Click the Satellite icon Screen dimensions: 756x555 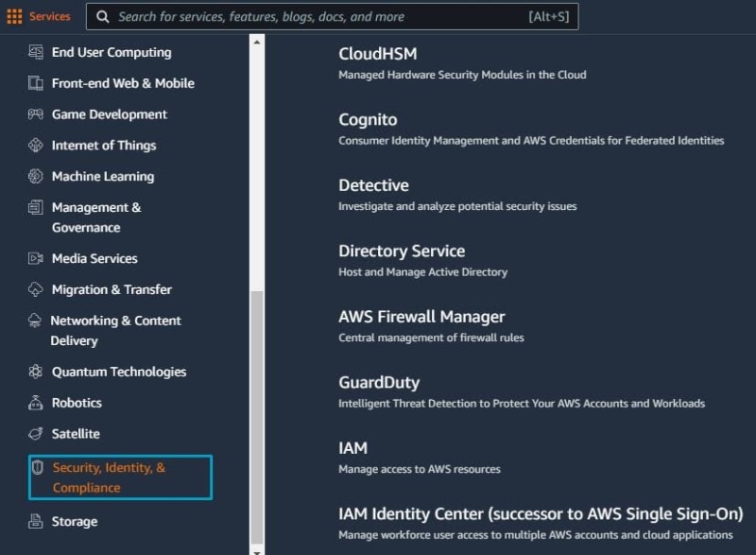36,434
